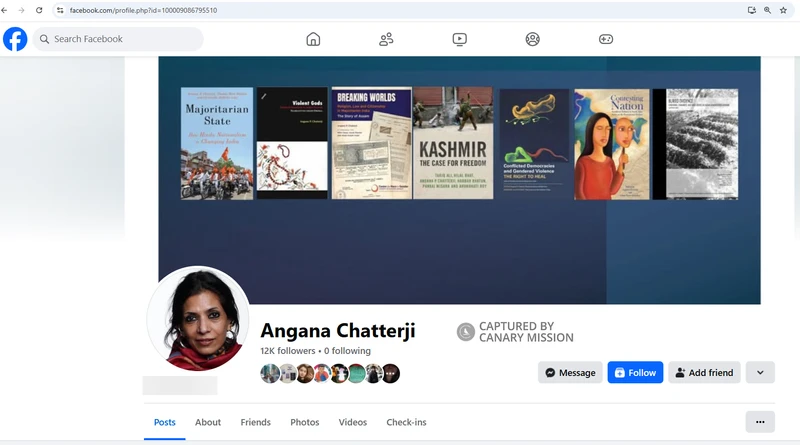Open the Groups icon in top navigation
The width and height of the screenshot is (800, 445).
coord(533,39)
